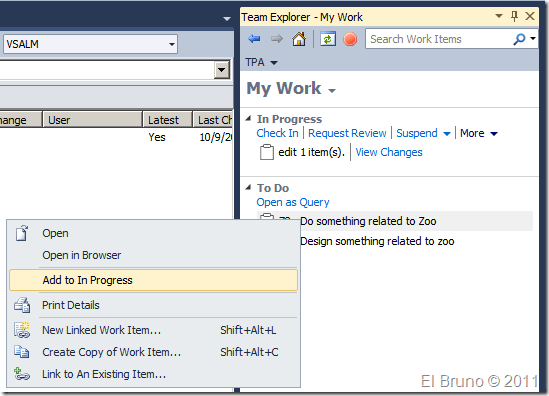Image resolution: width=549 pixels, height=396 pixels.
Task: Collapse the To Do section
Action: click(x=248, y=188)
